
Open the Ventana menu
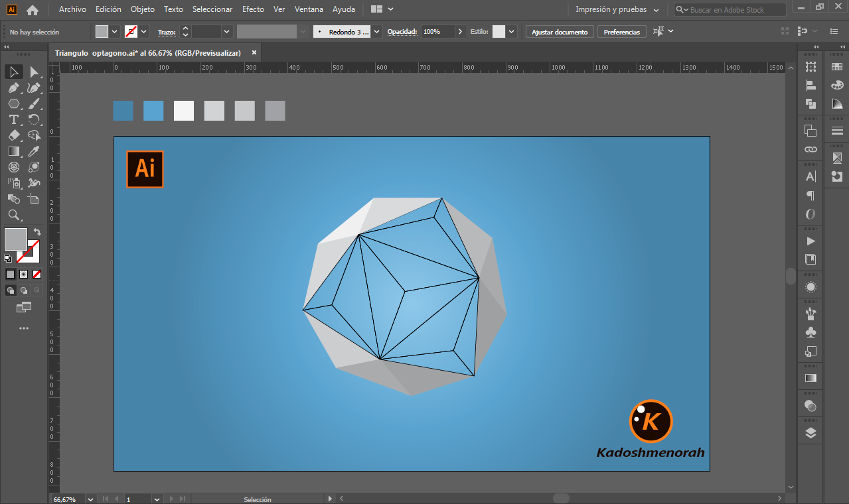point(309,9)
